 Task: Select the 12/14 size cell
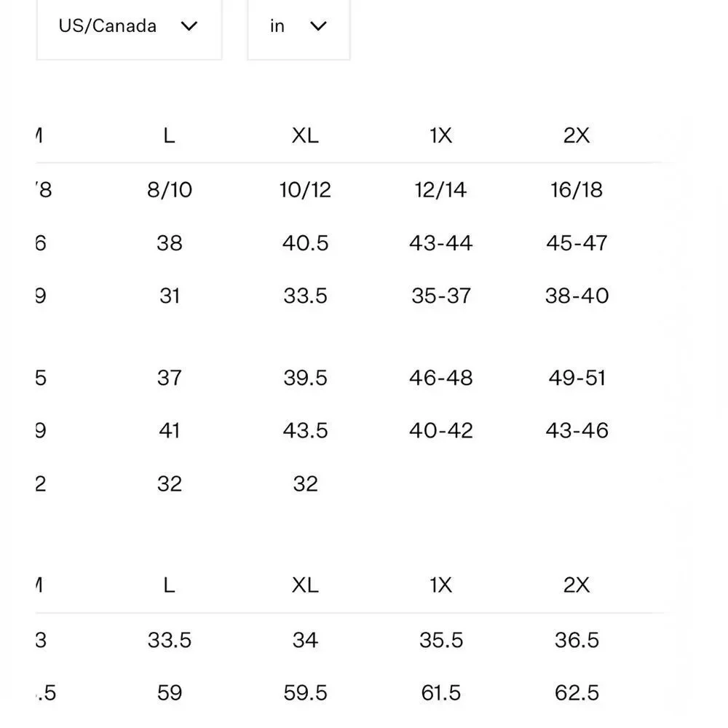tap(440, 190)
